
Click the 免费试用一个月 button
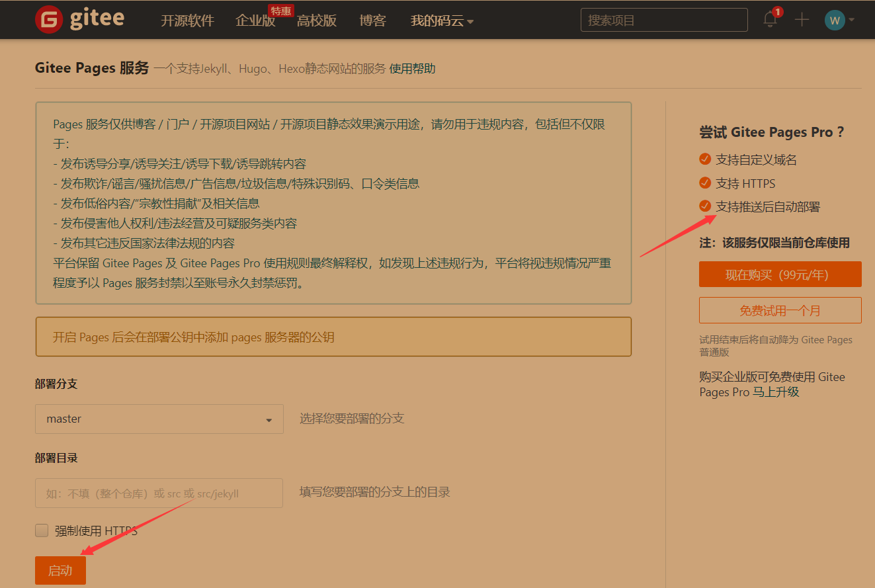[780, 310]
